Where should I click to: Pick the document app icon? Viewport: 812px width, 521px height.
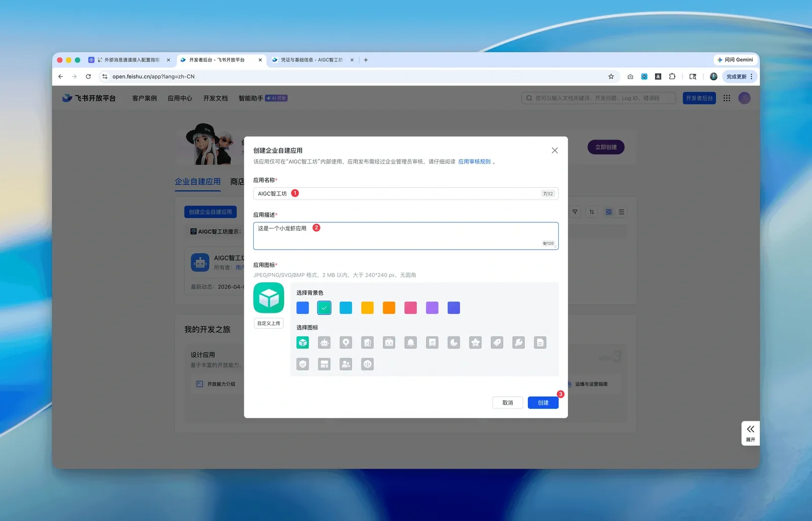(540, 343)
